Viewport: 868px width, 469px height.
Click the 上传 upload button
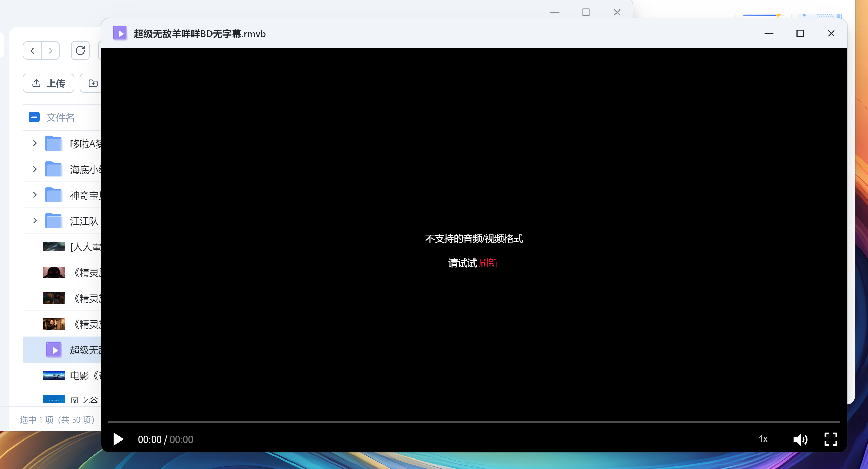point(48,83)
